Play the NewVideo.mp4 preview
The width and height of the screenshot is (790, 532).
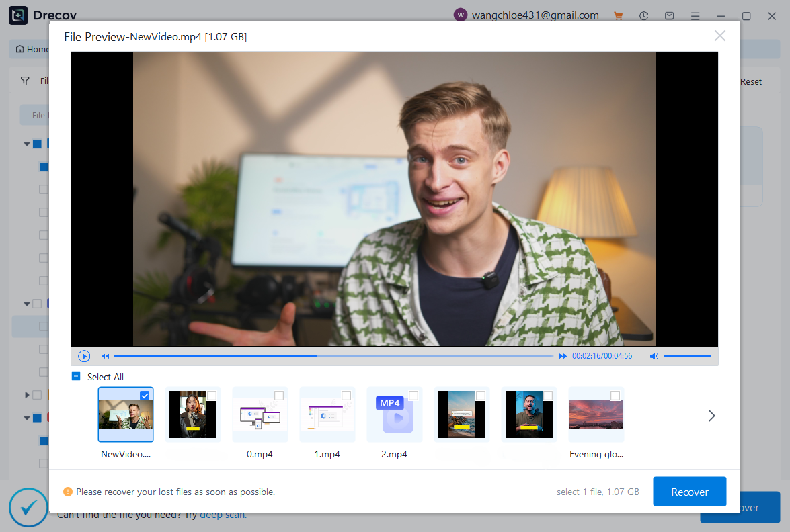[x=84, y=356]
